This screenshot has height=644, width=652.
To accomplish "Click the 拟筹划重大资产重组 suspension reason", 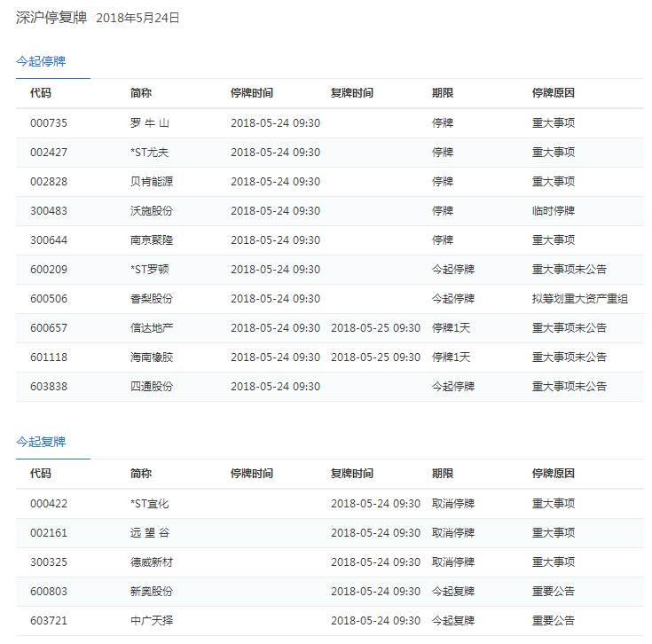I will [x=579, y=299].
